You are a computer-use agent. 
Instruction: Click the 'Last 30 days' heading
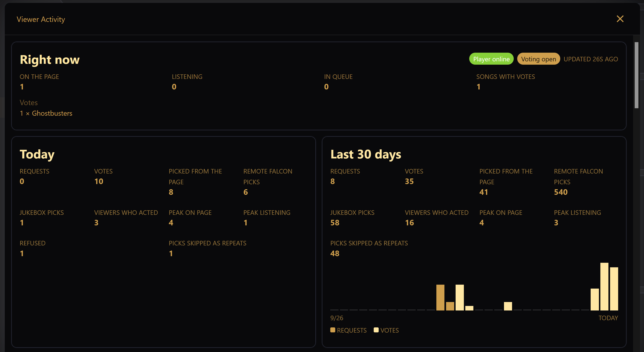pyautogui.click(x=366, y=154)
